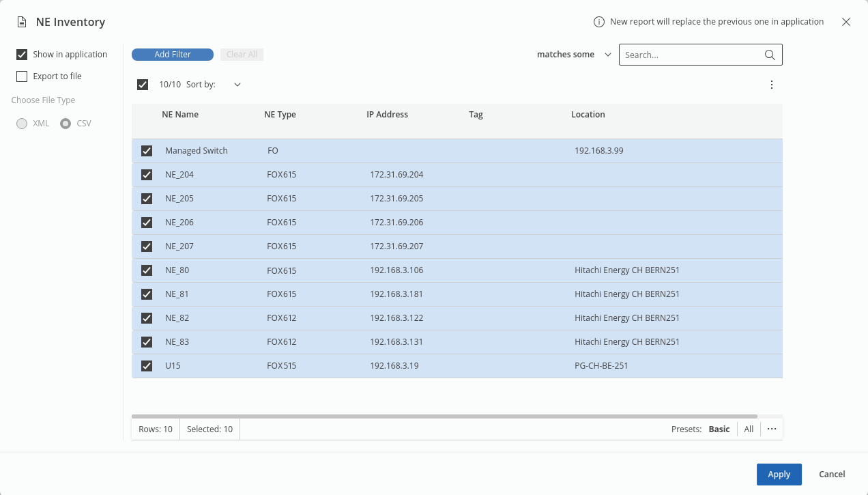Viewport: 868px width, 495px height.
Task: Uncheck the NE_206 row checkbox
Action: 147,223
